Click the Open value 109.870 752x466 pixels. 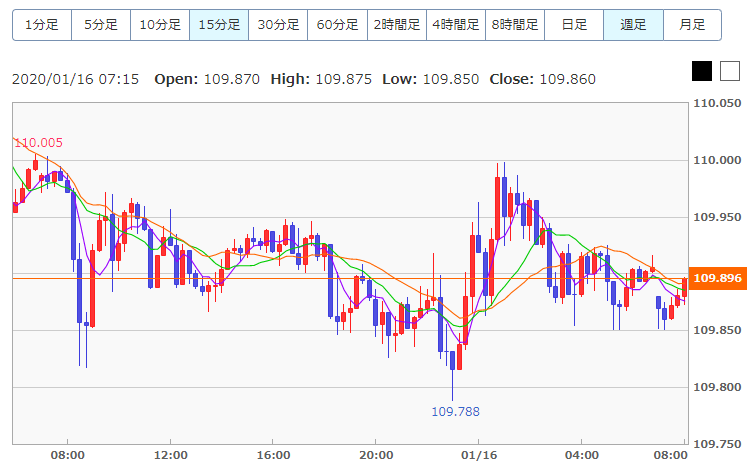(x=232, y=79)
